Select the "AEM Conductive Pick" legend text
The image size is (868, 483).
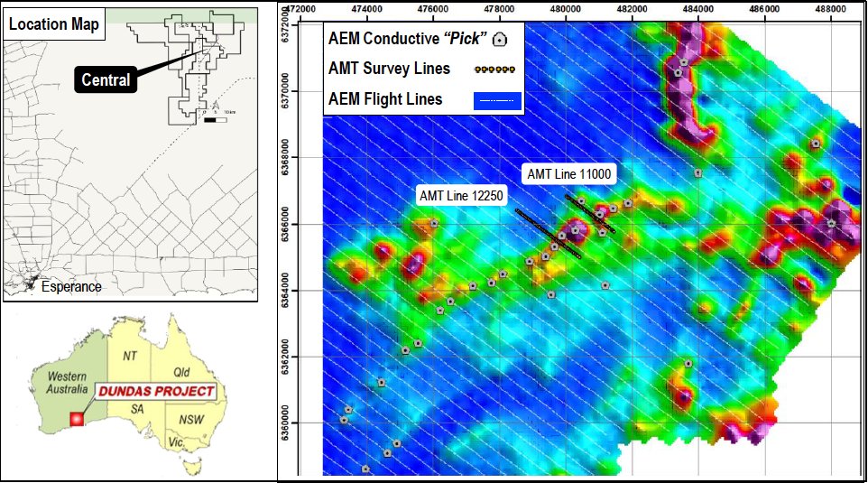(x=408, y=39)
